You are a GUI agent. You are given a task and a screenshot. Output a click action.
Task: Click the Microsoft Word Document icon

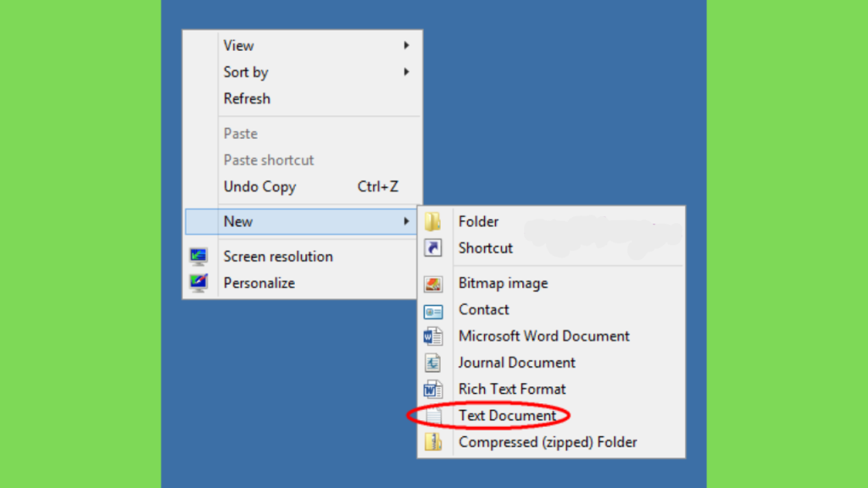(433, 336)
